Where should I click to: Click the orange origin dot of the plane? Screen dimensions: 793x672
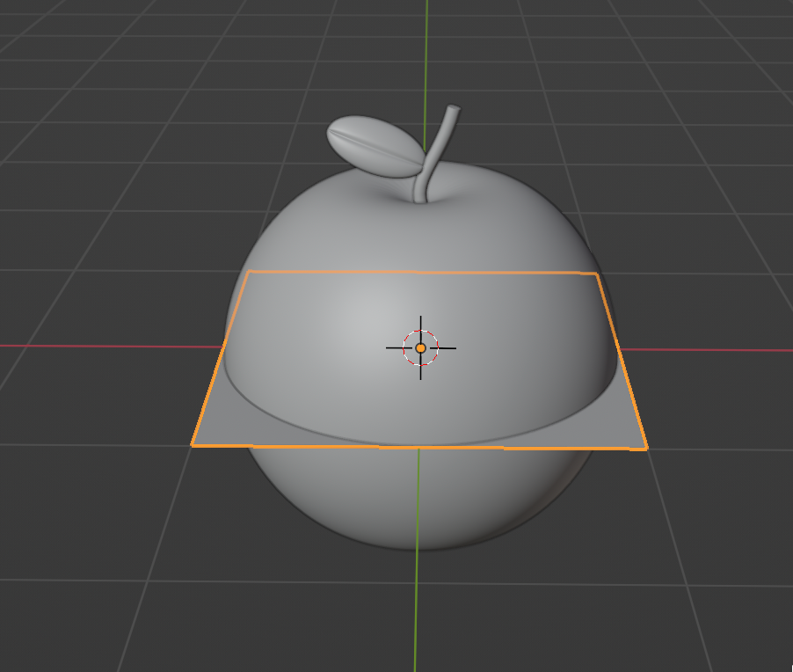click(x=420, y=348)
